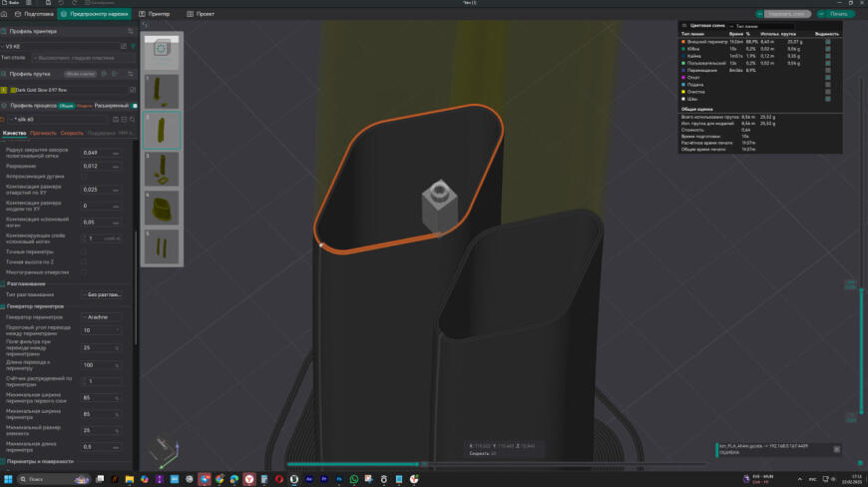Image resolution: width=868 pixels, height=487 pixels.
Task: Open Photoshop from taskbar
Action: point(339,479)
